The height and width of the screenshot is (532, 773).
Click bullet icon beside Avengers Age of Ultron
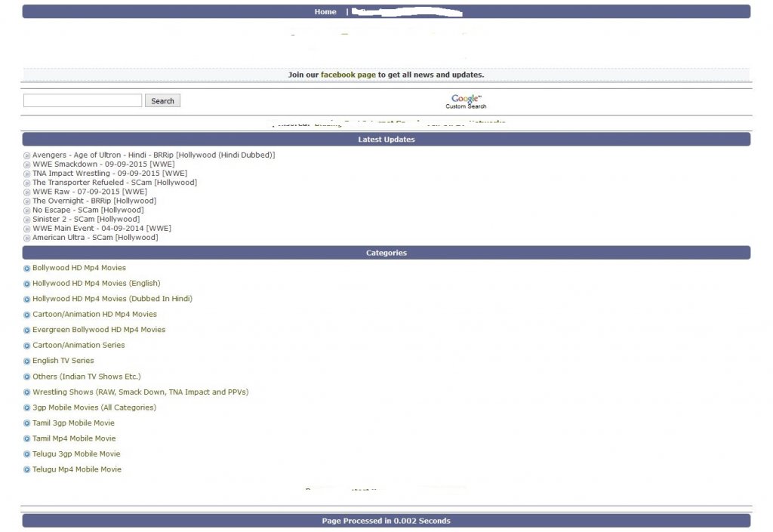point(26,155)
